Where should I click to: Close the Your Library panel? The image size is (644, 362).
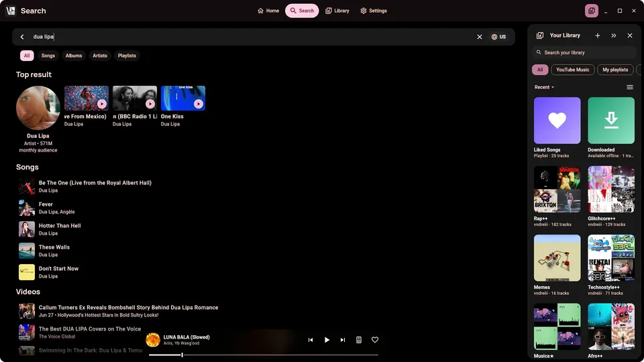pyautogui.click(x=630, y=36)
